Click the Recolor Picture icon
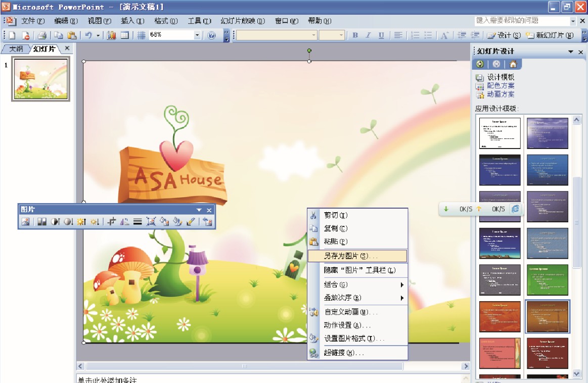The image size is (588, 383). coord(164,221)
